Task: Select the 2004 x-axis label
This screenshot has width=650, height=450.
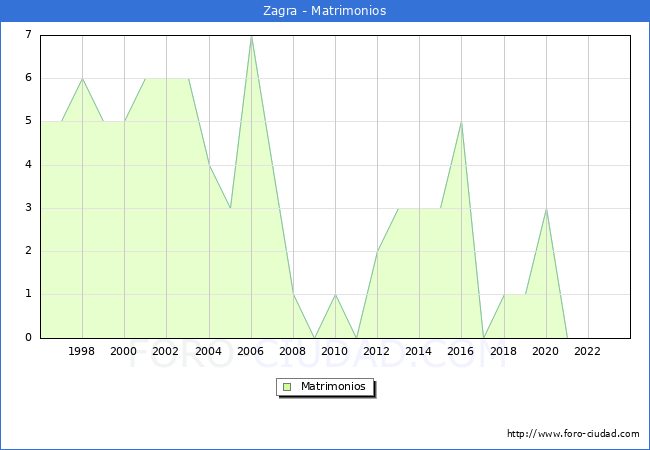Action: click(x=209, y=351)
